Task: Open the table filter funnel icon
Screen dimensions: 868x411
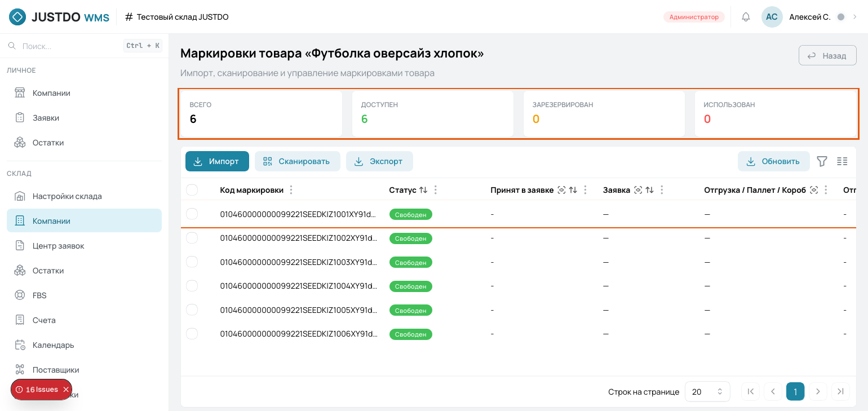Action: coord(822,161)
